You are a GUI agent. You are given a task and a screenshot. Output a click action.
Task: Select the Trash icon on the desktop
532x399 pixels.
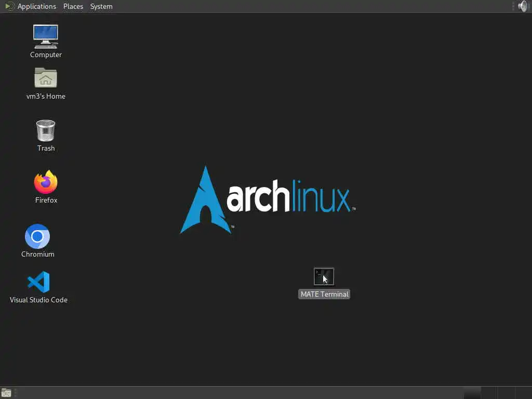click(x=46, y=136)
